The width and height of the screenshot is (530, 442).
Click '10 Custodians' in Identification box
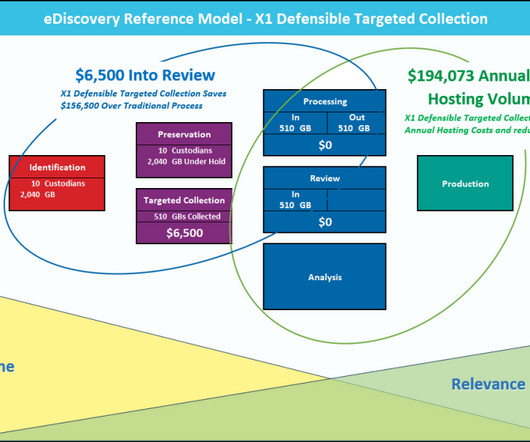[58, 183]
